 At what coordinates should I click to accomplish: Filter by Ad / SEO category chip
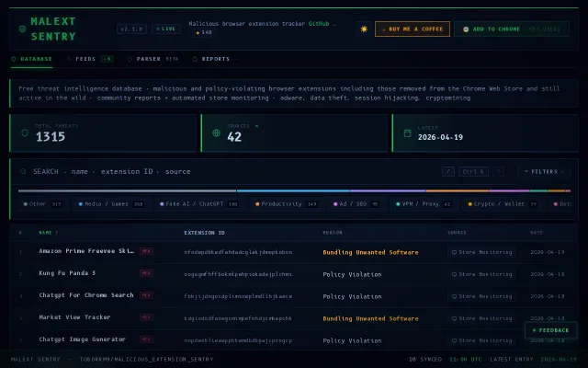click(356, 204)
